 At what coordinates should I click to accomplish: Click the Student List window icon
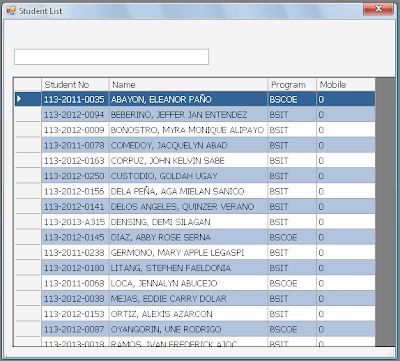[x=11, y=11]
